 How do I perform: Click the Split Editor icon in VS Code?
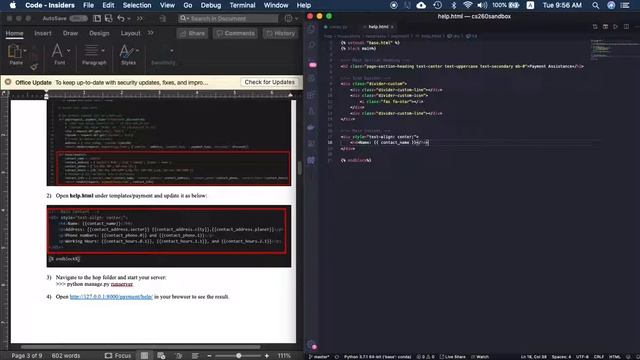(626, 27)
